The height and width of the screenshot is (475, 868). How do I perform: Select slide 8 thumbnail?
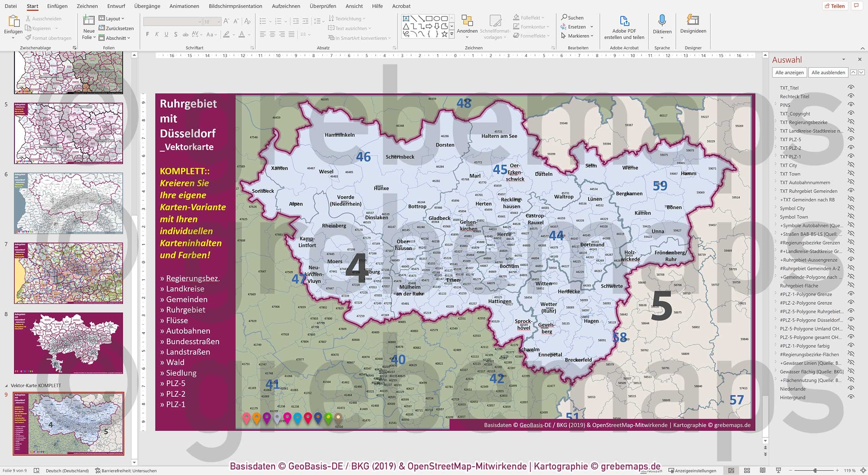click(x=68, y=343)
